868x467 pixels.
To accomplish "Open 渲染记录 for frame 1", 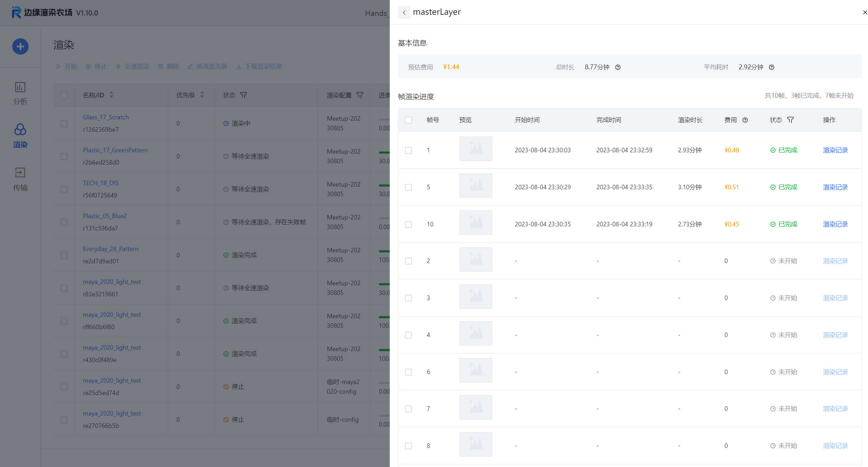I will coord(835,150).
